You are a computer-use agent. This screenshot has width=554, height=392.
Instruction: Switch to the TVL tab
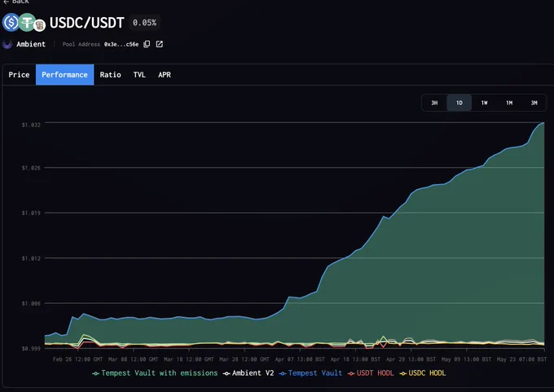(x=139, y=75)
